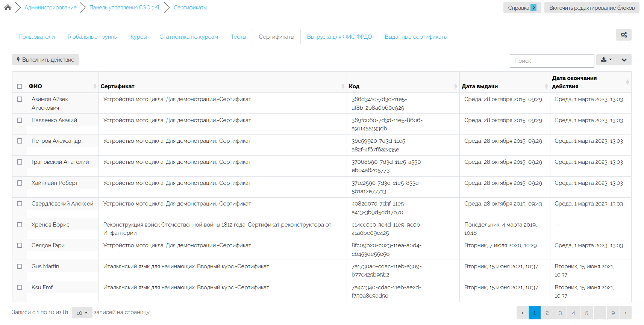Check the Грановский Анатолий row checkbox
Image resolution: width=644 pixels, height=325 pixels.
20,162
